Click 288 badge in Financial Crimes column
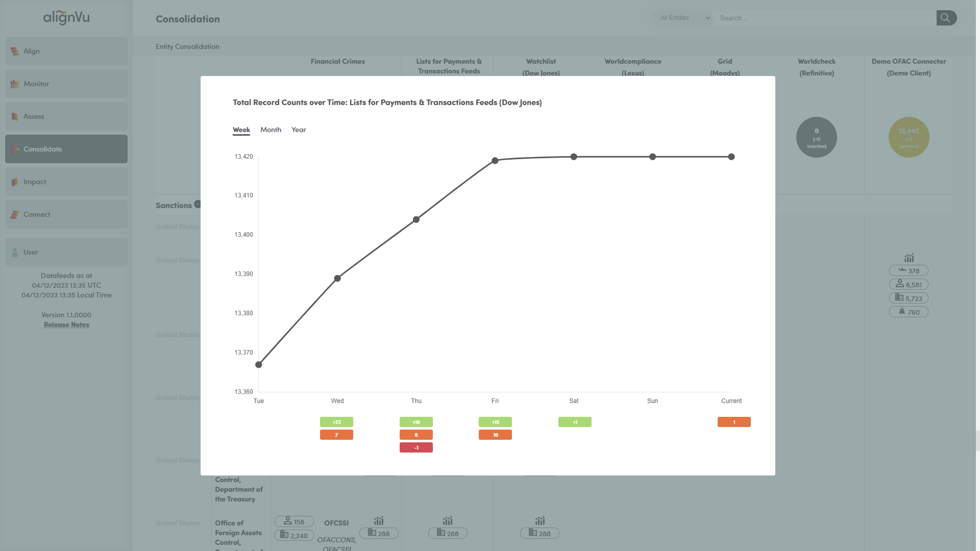 (379, 533)
